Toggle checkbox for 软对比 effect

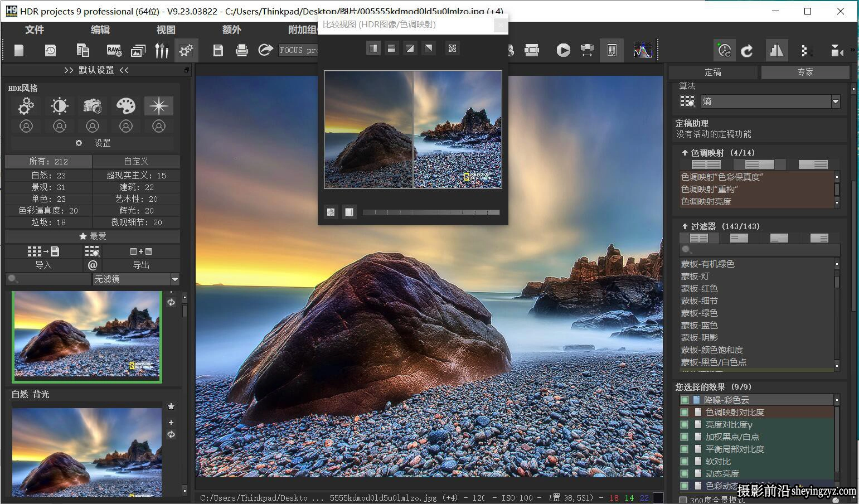point(685,461)
